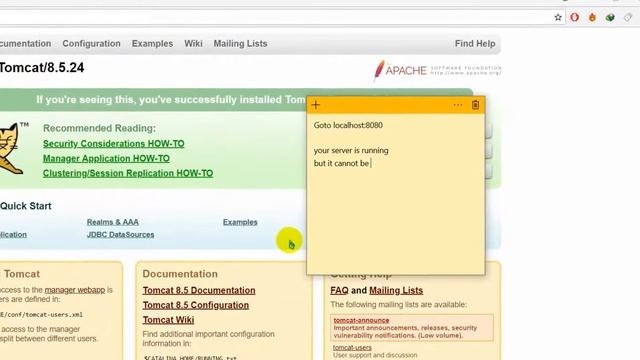The image size is (640, 360).
Task: Open JDBC DataSources quick start link
Action: click(x=120, y=235)
